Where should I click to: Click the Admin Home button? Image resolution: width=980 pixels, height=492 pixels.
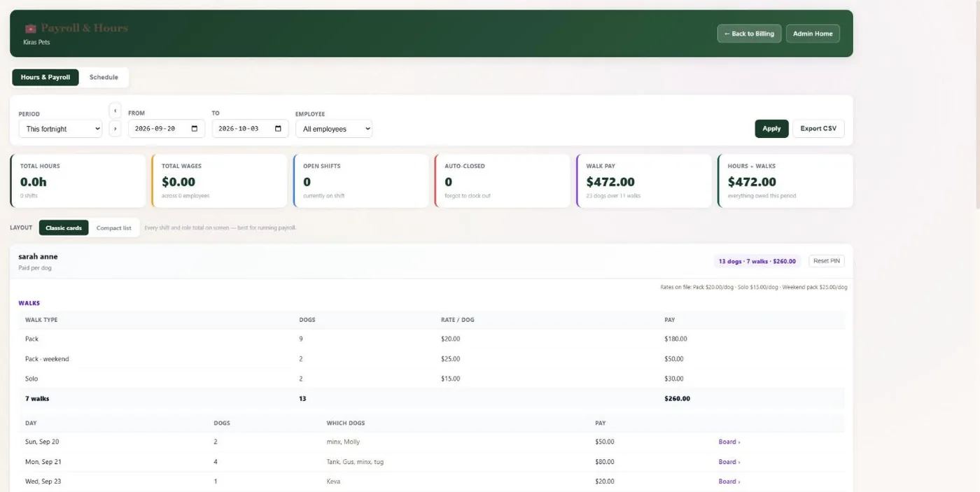[x=813, y=34]
